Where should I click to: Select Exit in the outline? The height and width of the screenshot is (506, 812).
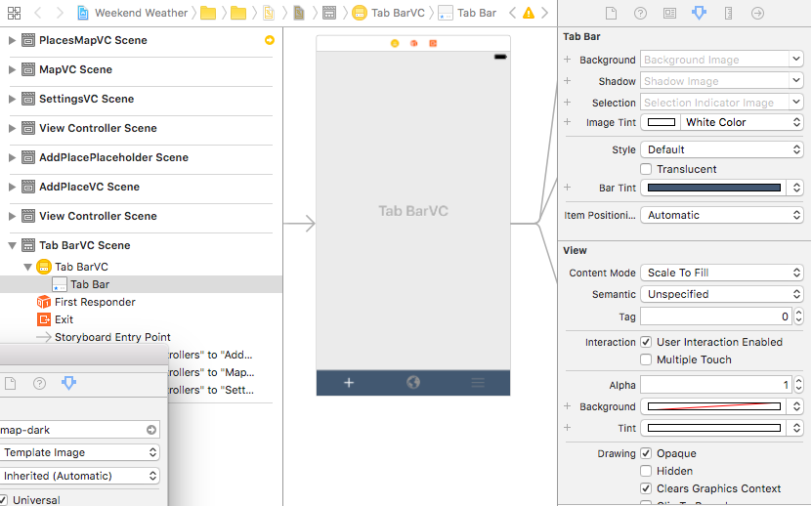56,319
